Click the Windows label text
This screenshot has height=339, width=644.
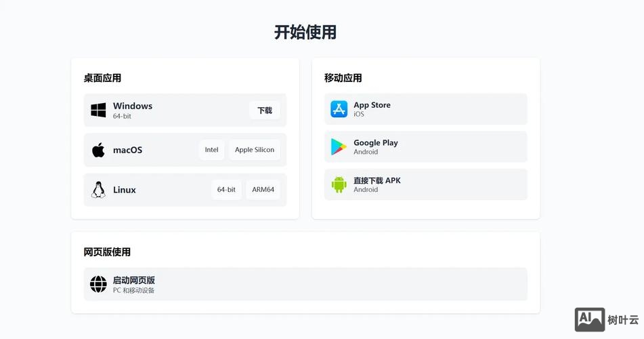coord(133,106)
